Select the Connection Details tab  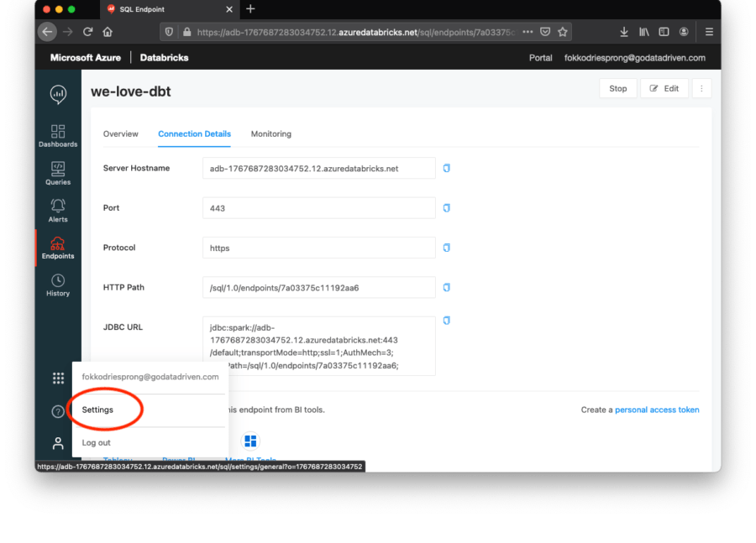coord(194,134)
